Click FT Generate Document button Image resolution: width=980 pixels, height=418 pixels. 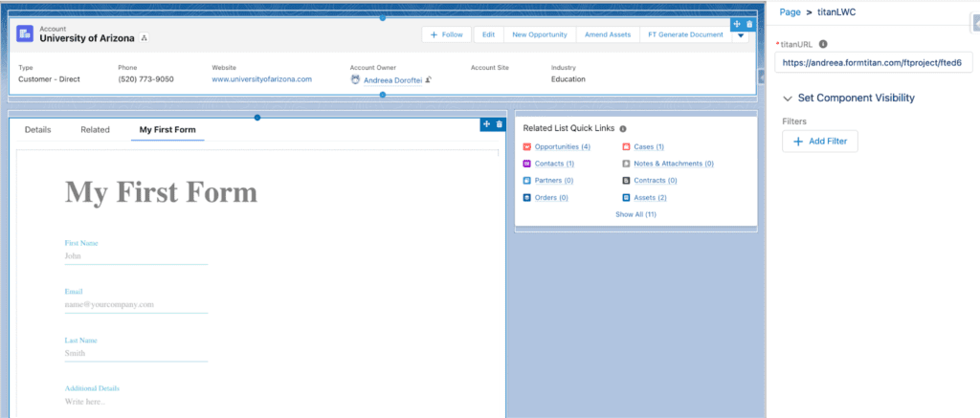click(685, 35)
